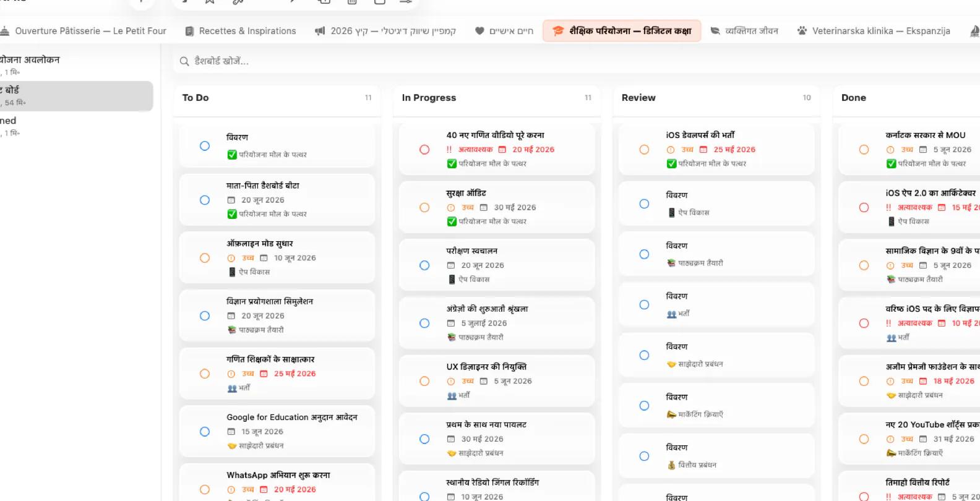
Task: Click people icon on गणित शिक्षकों के साक्षात्कार card
Action: pyautogui.click(x=232, y=388)
